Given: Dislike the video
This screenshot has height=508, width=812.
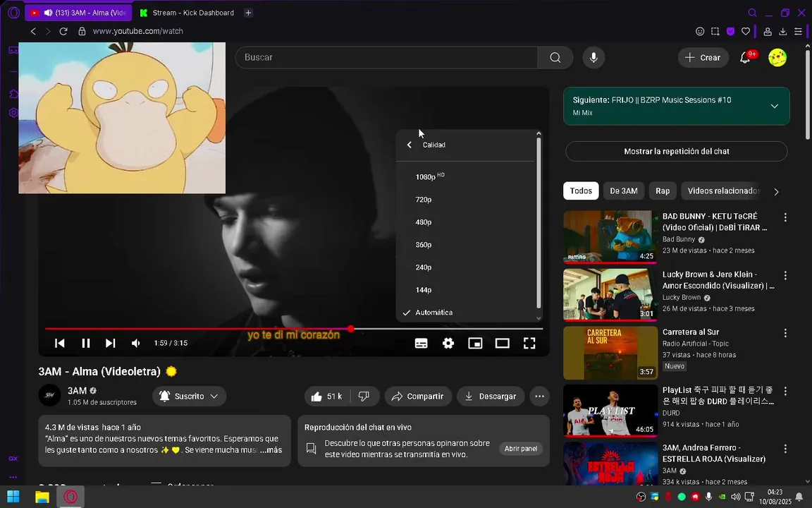Looking at the screenshot, I should point(364,396).
